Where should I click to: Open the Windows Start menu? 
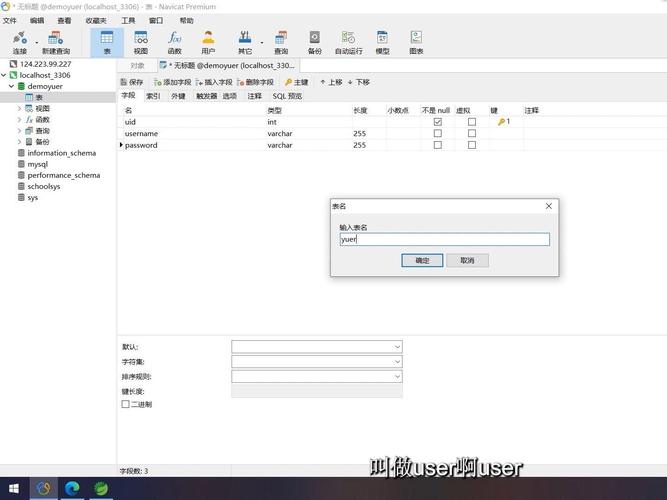tap(14, 489)
